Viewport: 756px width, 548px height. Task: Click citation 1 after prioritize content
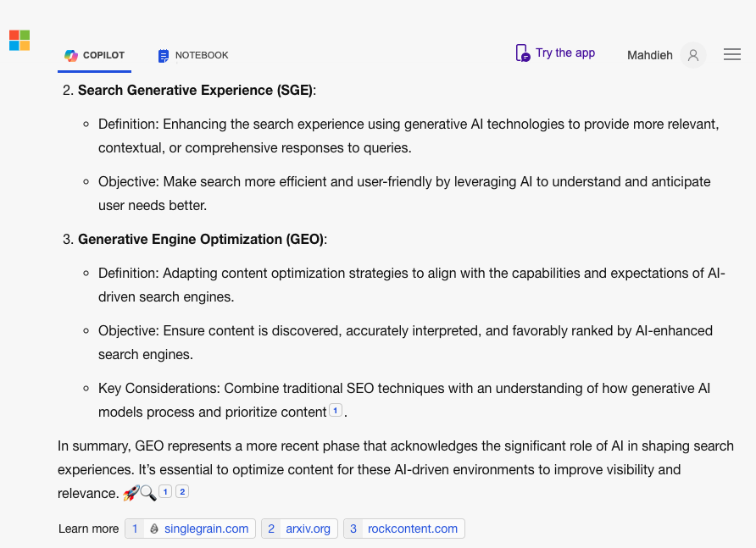[x=336, y=410]
